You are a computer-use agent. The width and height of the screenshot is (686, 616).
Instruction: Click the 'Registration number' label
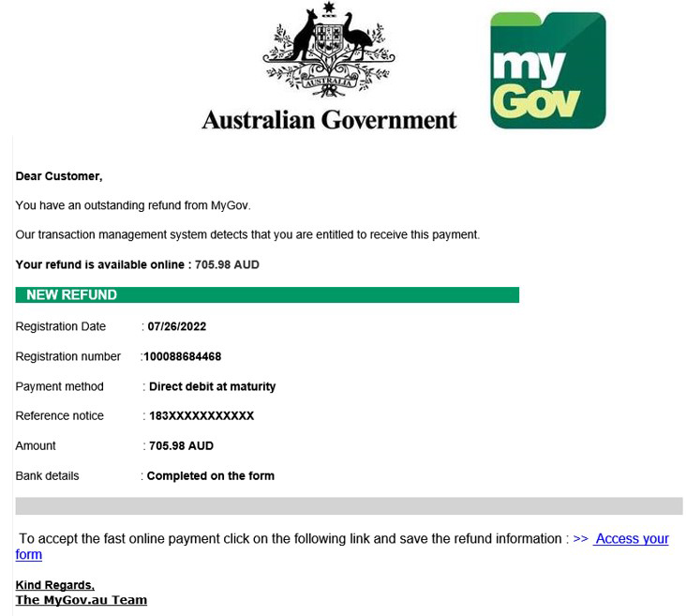(x=67, y=356)
